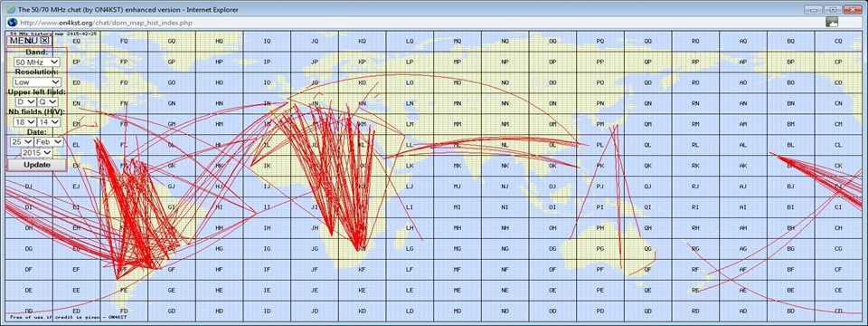
Task: Close the MENU panel with X icon
Action: (x=45, y=41)
